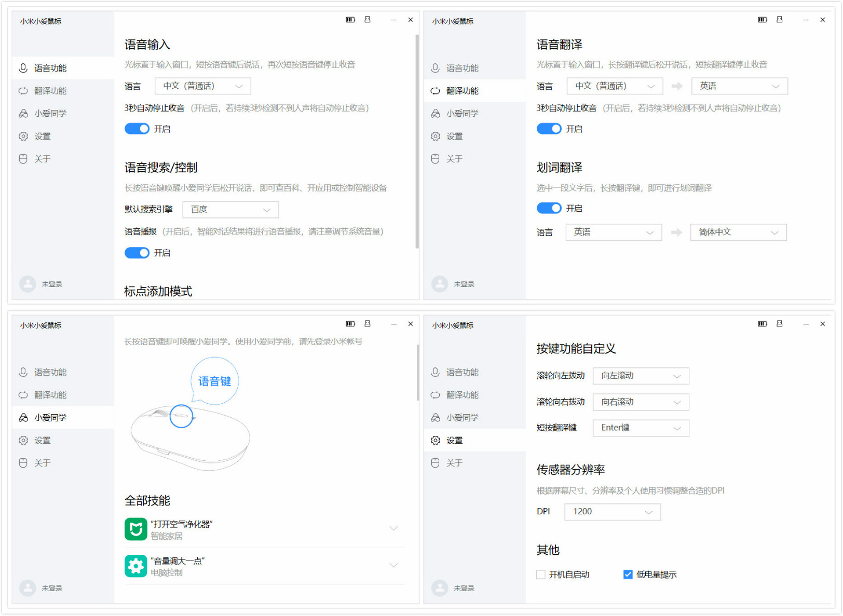Open 关于 tab in top-left window
The height and width of the screenshot is (616, 843).
coord(63,159)
